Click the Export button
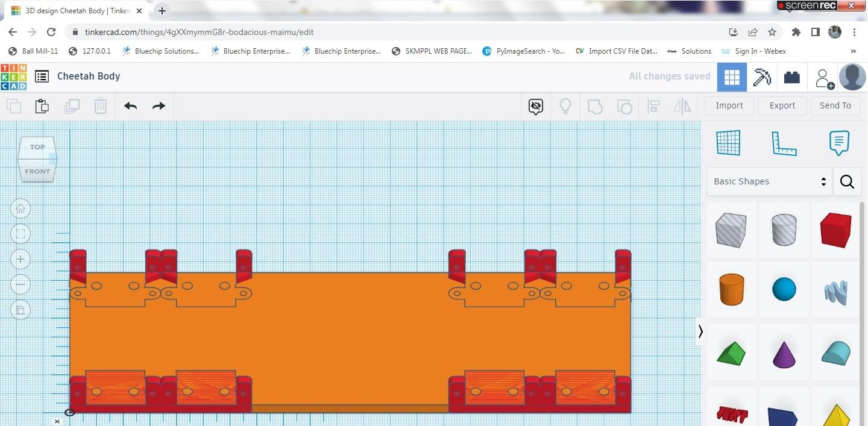The height and width of the screenshot is (426, 868). pos(782,105)
